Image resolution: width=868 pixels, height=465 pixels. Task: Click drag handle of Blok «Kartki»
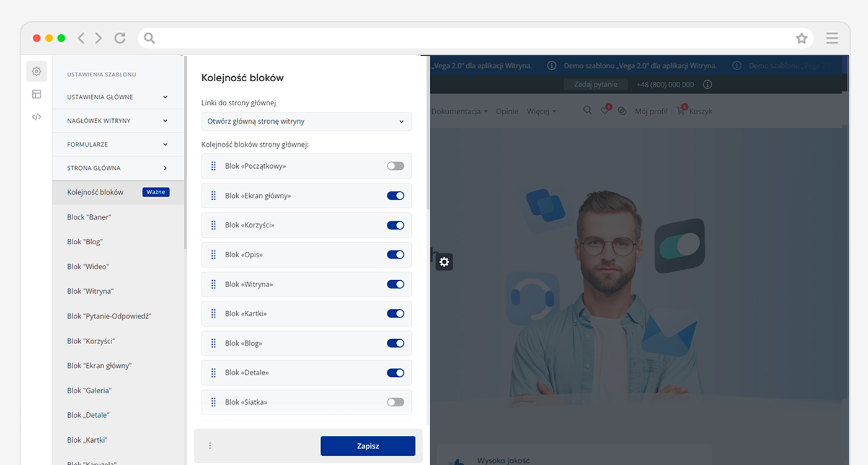coord(213,313)
